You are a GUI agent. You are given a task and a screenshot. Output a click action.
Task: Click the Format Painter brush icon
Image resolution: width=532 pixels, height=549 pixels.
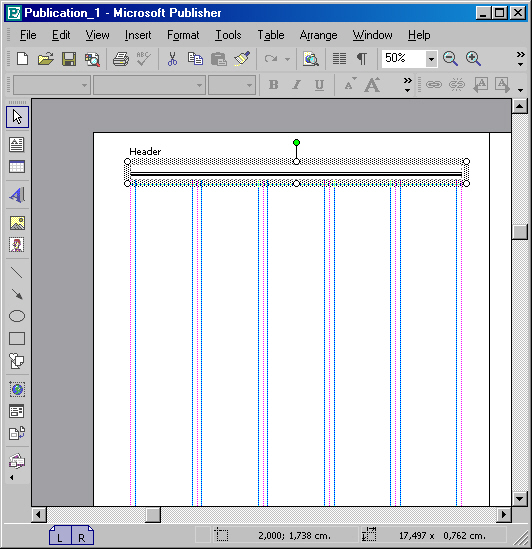pos(242,58)
